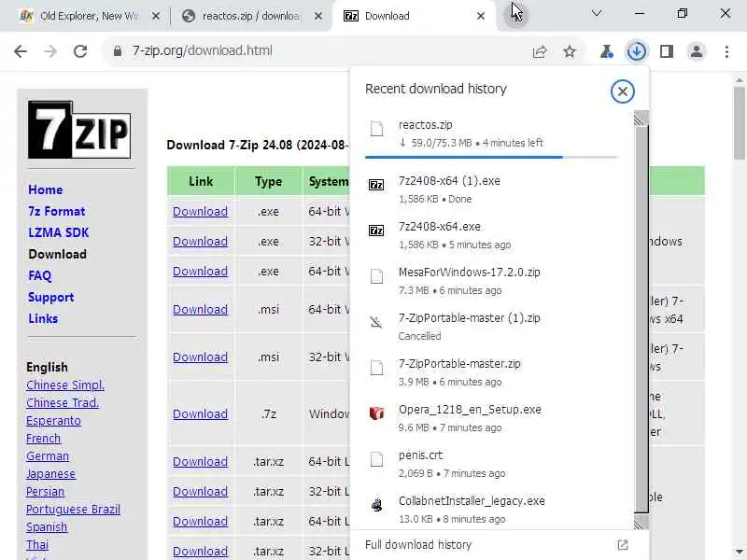Viewport: 747px width, 560px height.
Task: Click cancelled 7-ZipPortable-master (1).zip icon
Action: pos(376,322)
